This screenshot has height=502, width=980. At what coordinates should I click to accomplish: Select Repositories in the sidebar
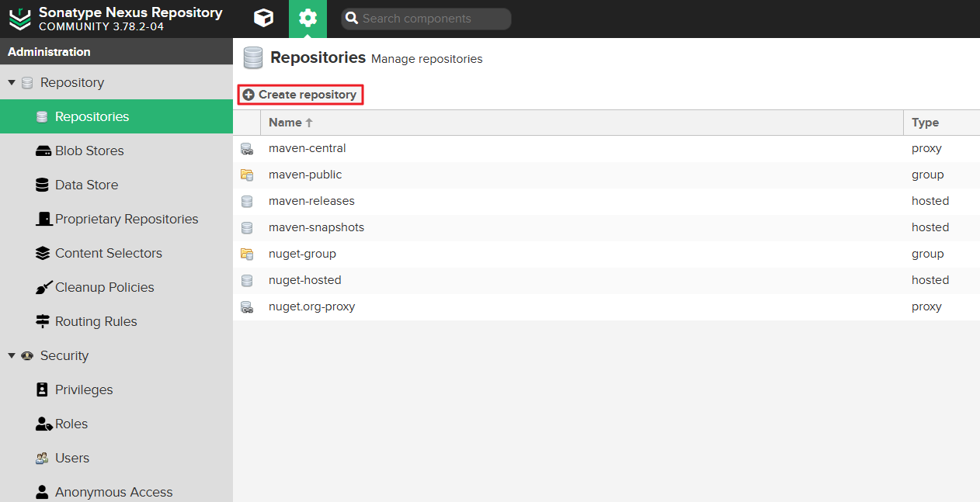116,116
